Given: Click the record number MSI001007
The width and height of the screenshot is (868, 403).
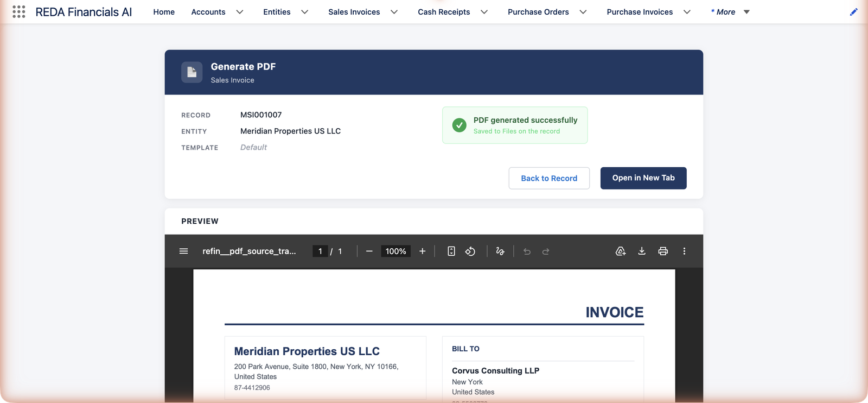Looking at the screenshot, I should tap(261, 115).
